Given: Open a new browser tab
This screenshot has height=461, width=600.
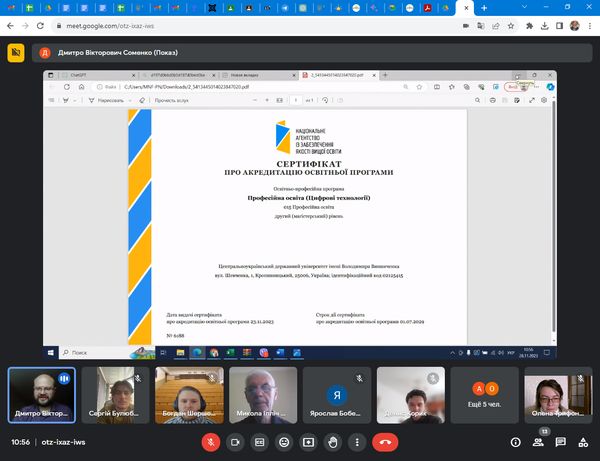Looking at the screenshot, I should pos(484,7).
